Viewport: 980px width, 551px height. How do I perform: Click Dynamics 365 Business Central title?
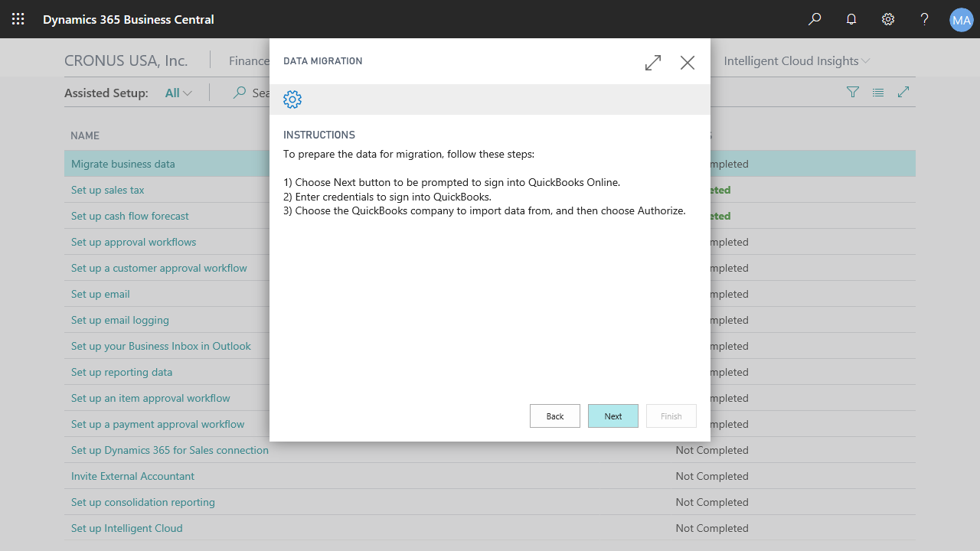[129, 19]
